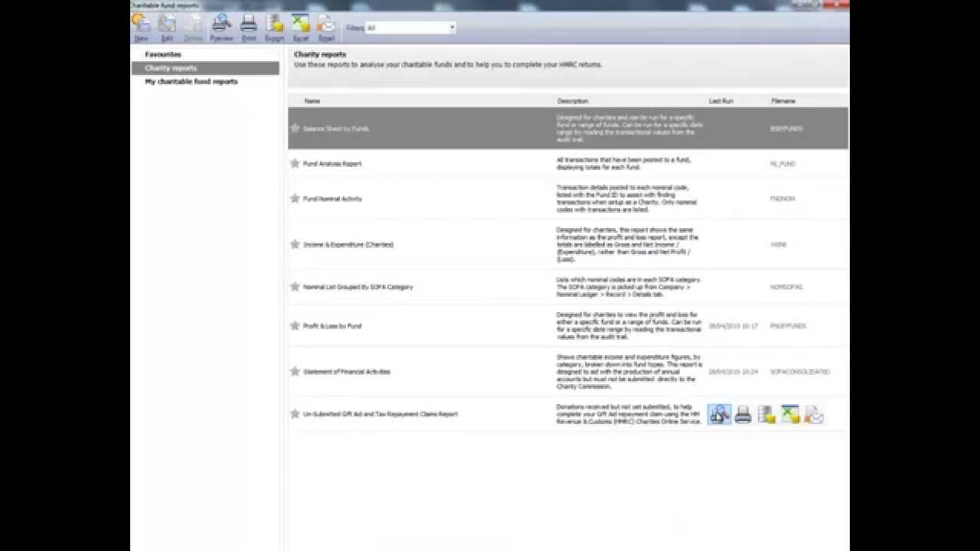Click Last Run date for Profit & Loss by Fund
980x551 pixels.
pyautogui.click(x=733, y=326)
